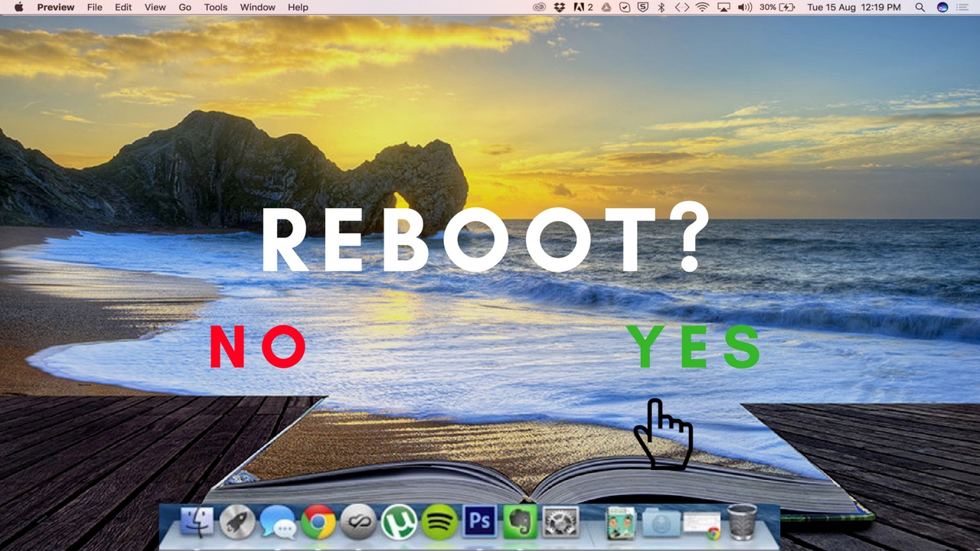The width and height of the screenshot is (980, 551).
Task: Click the date and time Tue 15 Aug
Action: 854,7
